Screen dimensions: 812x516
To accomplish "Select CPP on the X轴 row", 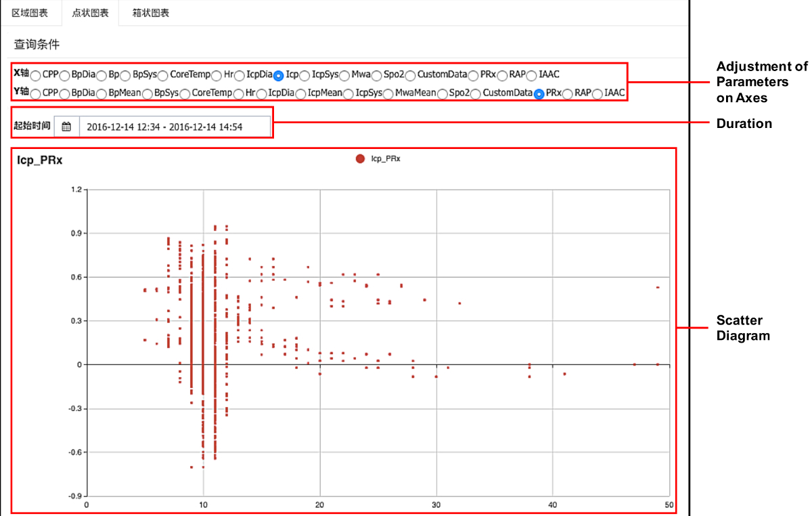I will click(x=35, y=75).
